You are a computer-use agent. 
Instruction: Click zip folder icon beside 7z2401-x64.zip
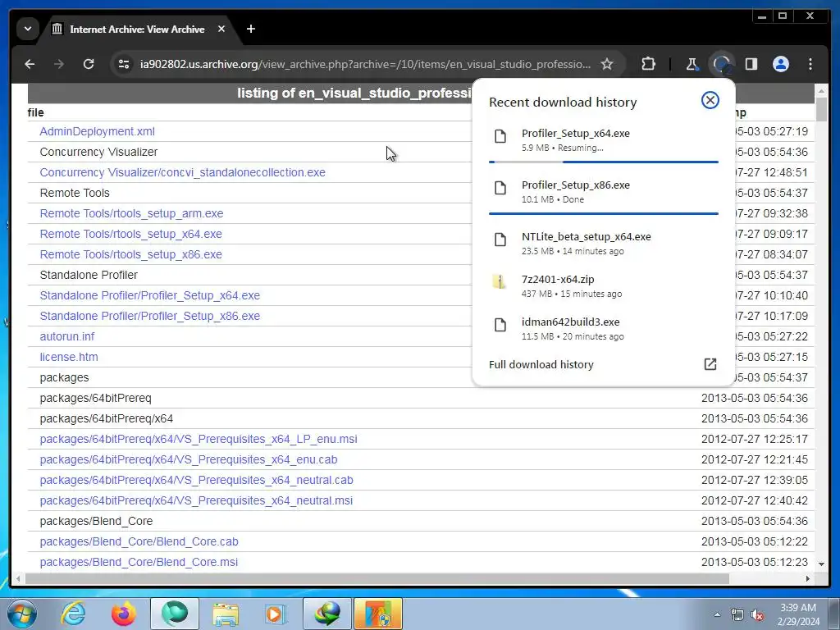pos(500,282)
